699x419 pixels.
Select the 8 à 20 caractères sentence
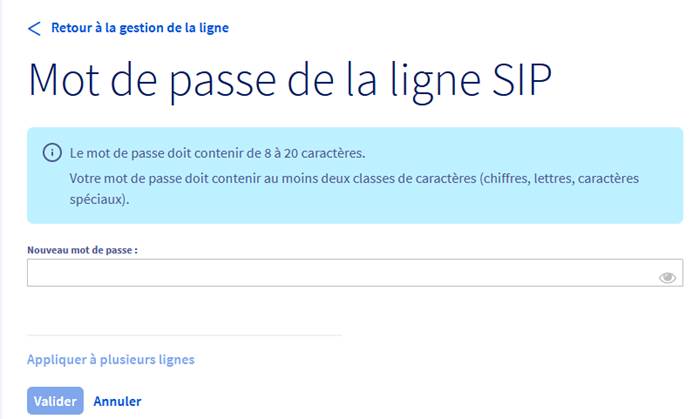[x=218, y=153]
